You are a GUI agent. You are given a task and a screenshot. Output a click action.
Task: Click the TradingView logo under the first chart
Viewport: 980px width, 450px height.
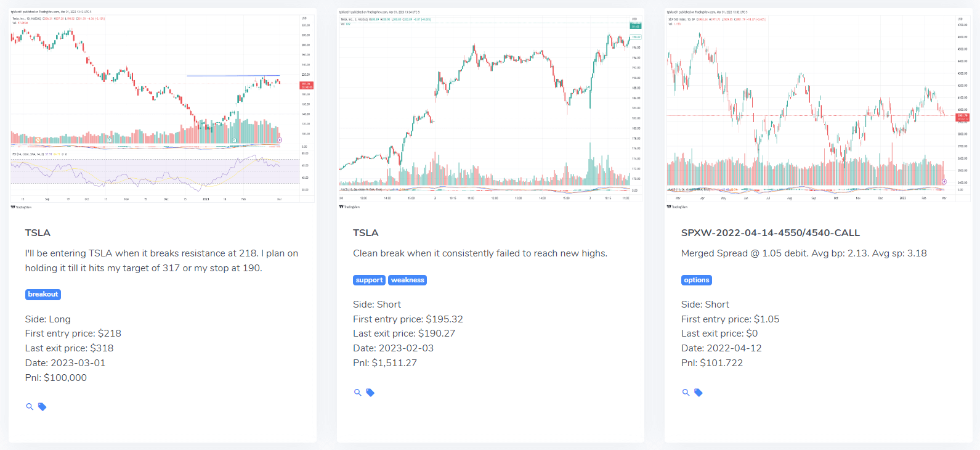(22, 207)
